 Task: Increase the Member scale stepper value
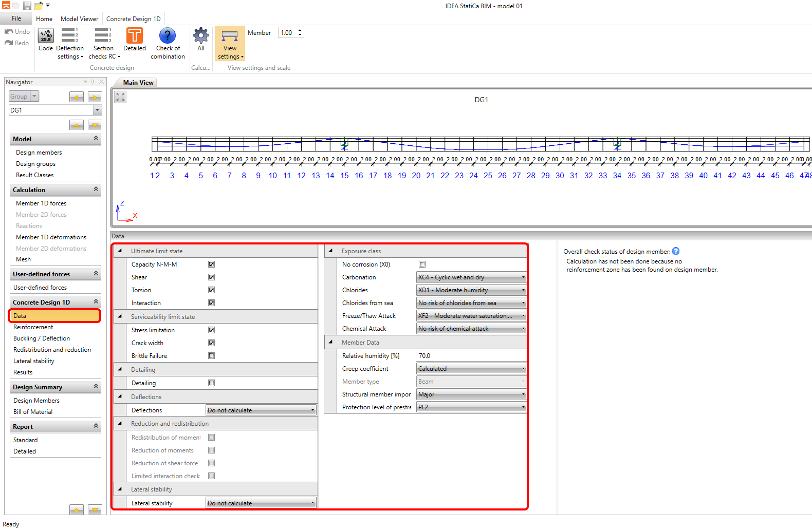[300, 30]
